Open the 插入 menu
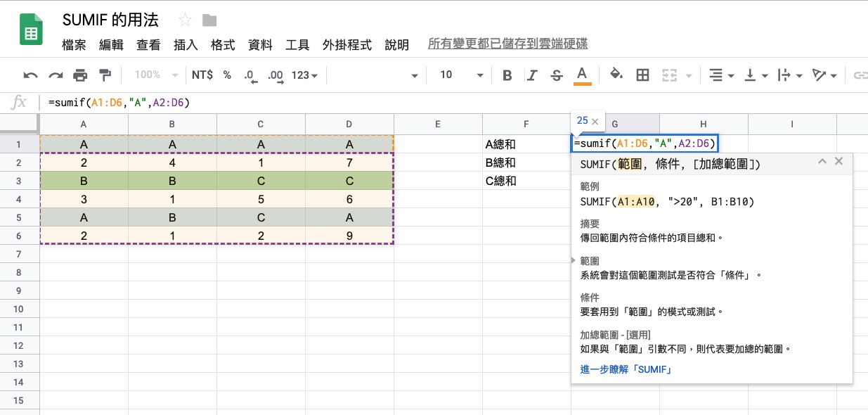 pyautogui.click(x=186, y=45)
